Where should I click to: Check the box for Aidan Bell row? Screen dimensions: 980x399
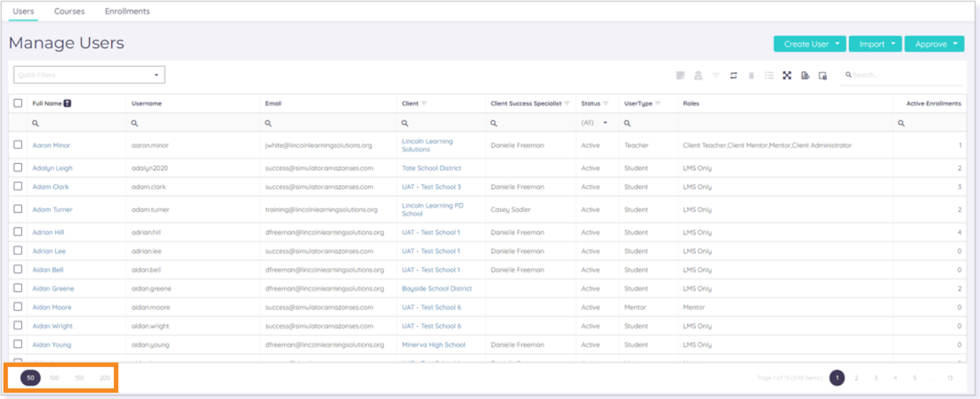coord(18,269)
